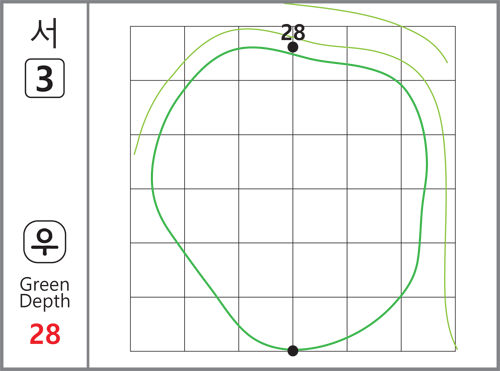Click the dark green outline of the putting green
The height and width of the screenshot is (371, 500).
coord(152,177)
